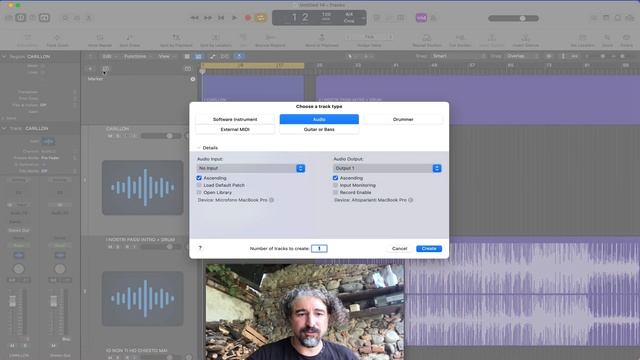
Task: Adjust I NOSTRI PASSI INTRO + DRUM volume slider
Action: [161, 247]
